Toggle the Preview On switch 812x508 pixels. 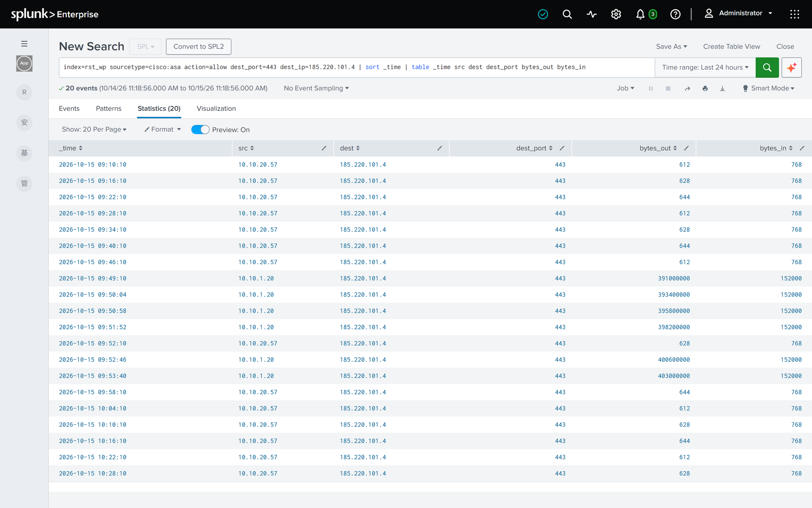200,130
